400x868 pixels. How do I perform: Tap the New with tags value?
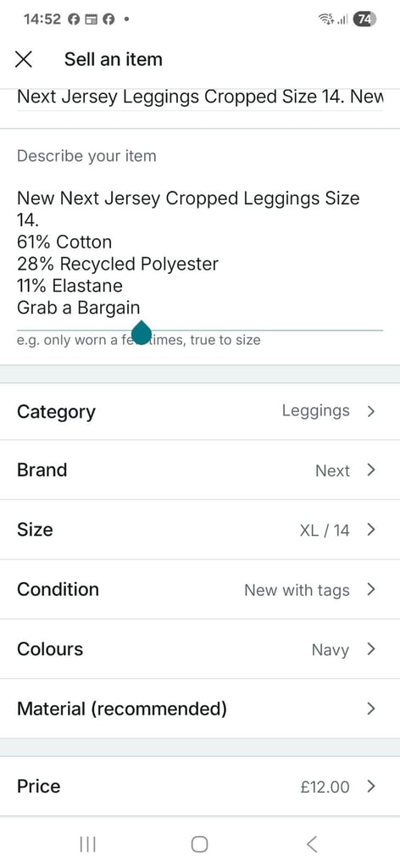(x=297, y=590)
